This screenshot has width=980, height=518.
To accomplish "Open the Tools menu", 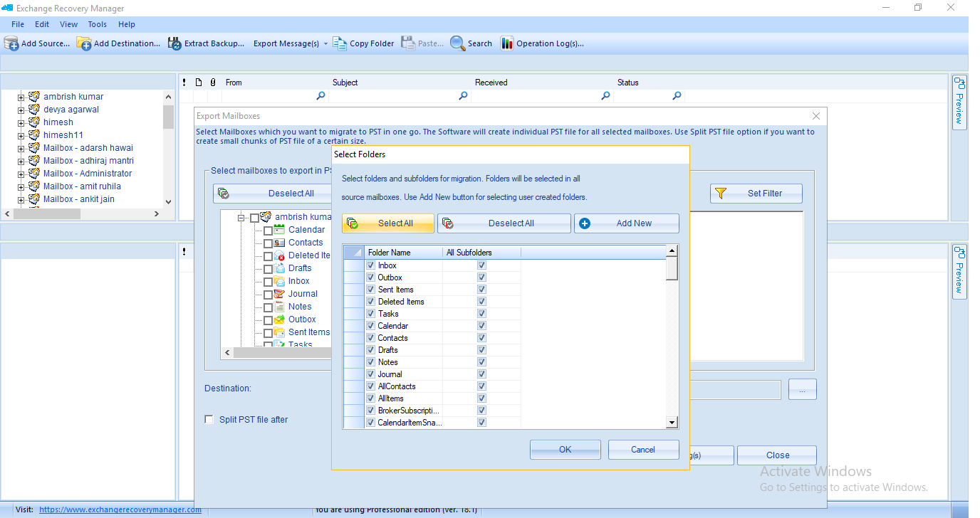I will 98,24.
